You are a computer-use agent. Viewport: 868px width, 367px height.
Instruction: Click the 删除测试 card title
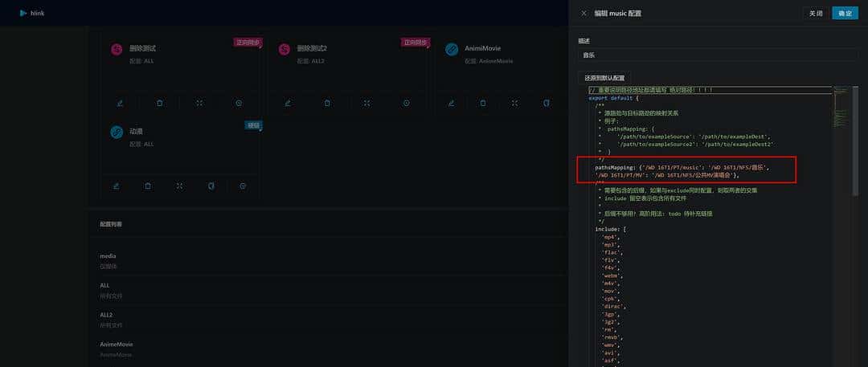(x=142, y=48)
